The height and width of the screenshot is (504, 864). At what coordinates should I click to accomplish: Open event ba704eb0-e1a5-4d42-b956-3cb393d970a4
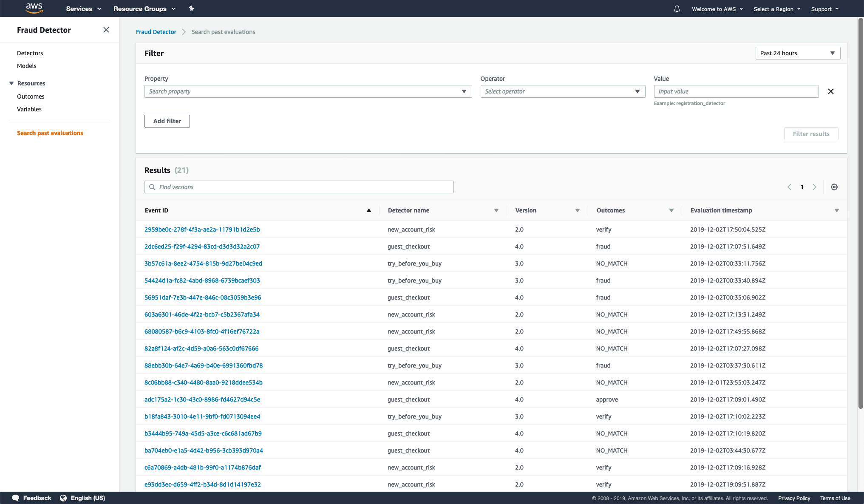click(x=204, y=450)
